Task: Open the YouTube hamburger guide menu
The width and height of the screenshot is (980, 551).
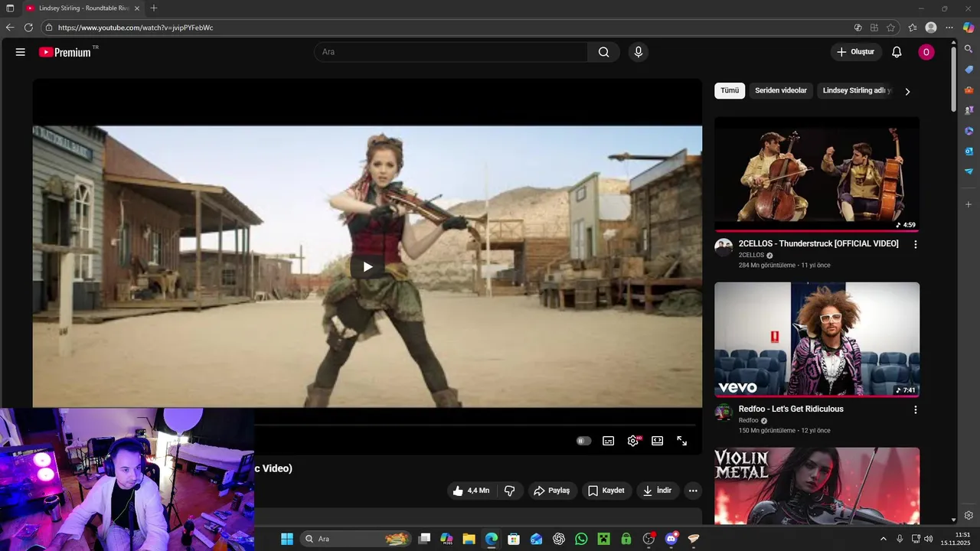Action: 21,52
